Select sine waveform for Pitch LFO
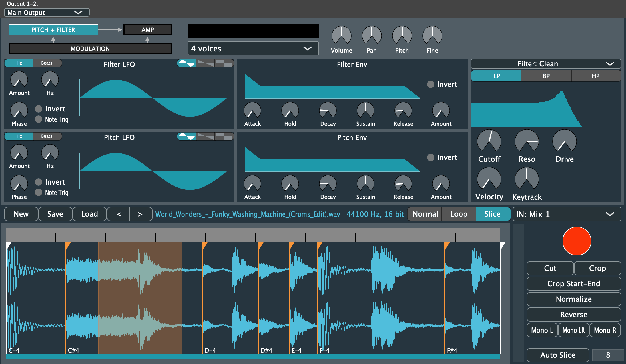Screen dimensions: 626x364 tap(186, 136)
